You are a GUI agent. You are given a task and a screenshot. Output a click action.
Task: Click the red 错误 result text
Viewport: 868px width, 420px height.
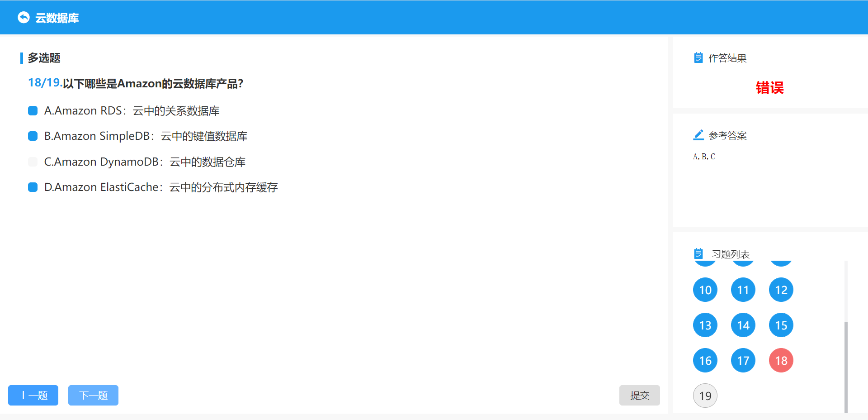point(770,87)
